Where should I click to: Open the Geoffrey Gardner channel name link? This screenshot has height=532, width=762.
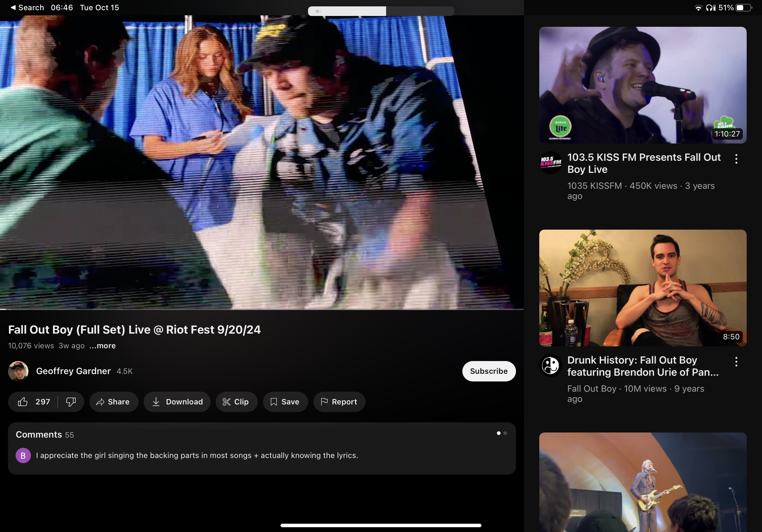[73, 371]
